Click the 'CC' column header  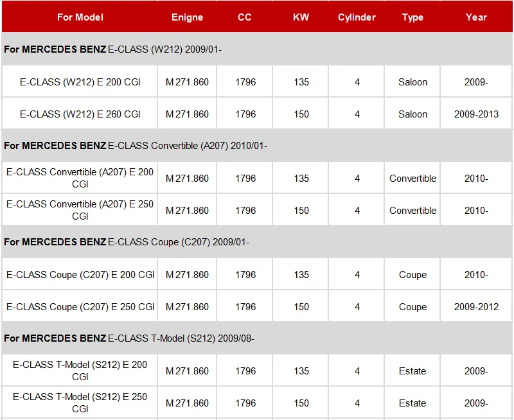[x=245, y=17]
